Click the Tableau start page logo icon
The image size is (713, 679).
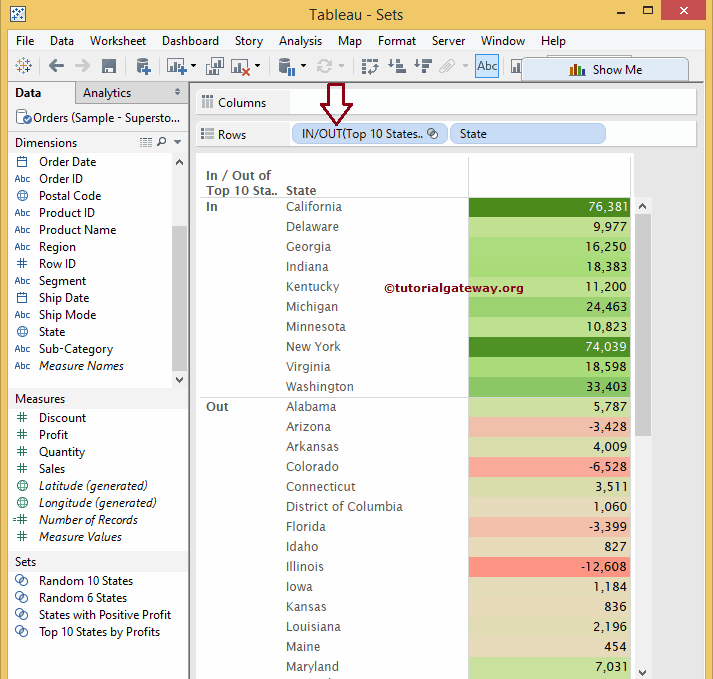(24, 66)
